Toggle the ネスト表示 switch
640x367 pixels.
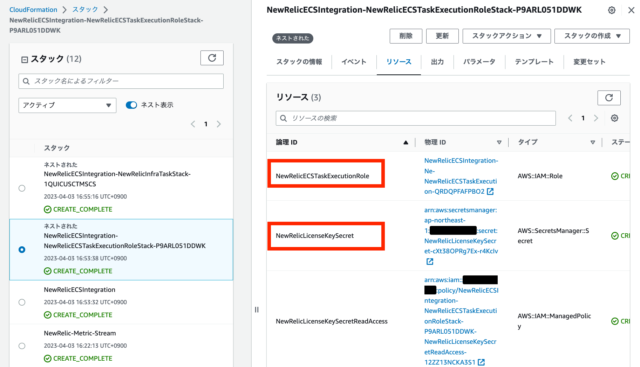[131, 105]
